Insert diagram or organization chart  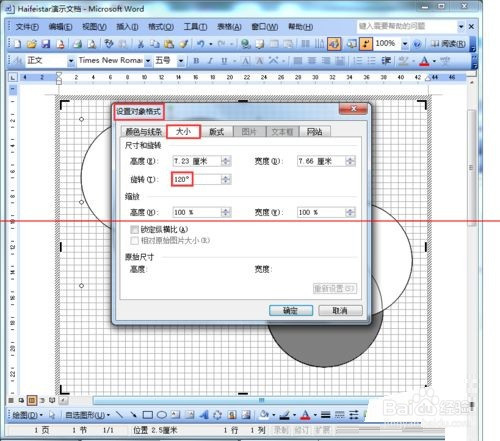point(217,415)
